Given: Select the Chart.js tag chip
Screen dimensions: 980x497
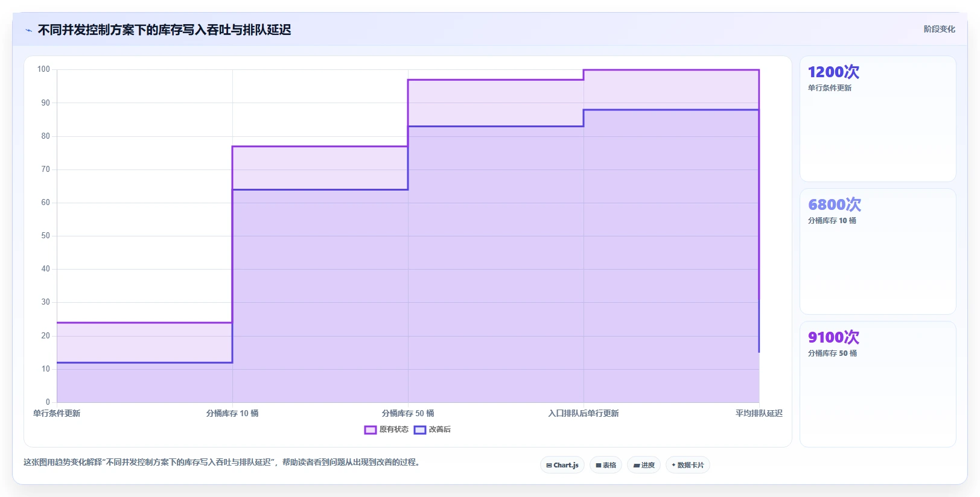Looking at the screenshot, I should (x=562, y=465).
